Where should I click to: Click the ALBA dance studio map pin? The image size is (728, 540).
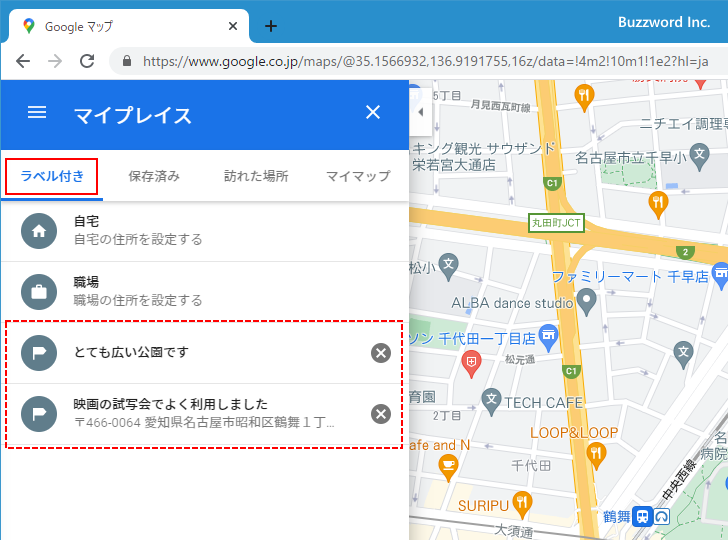click(588, 300)
